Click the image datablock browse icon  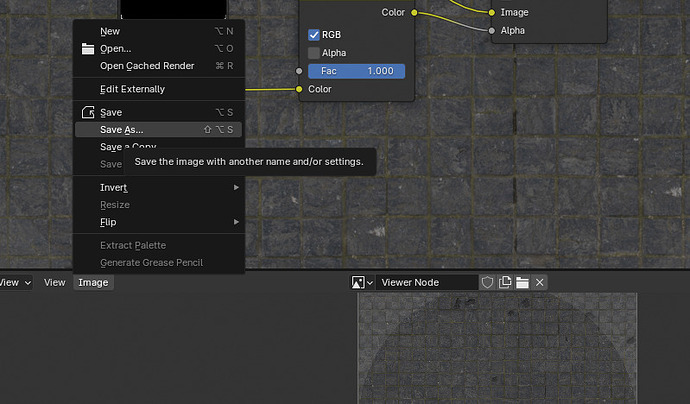[362, 282]
